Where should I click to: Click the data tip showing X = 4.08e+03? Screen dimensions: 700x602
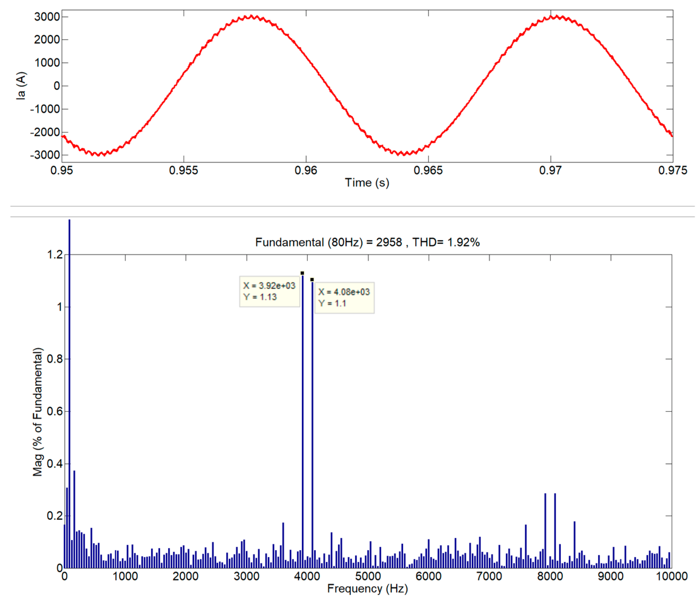click(345, 298)
